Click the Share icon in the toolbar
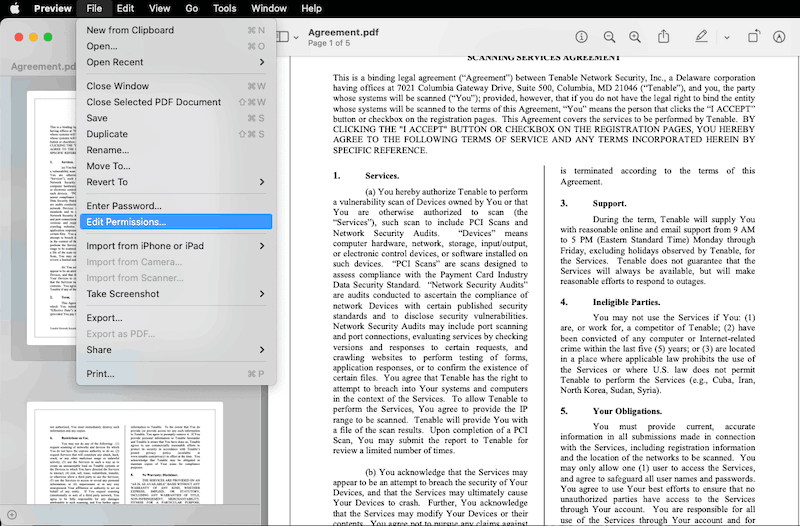This screenshot has width=800, height=526. (662, 37)
